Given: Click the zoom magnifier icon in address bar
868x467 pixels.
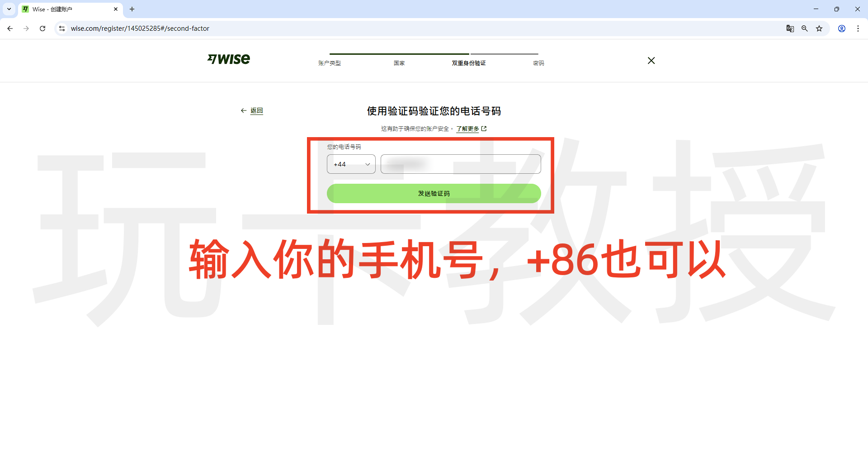Looking at the screenshot, I should [804, 29].
